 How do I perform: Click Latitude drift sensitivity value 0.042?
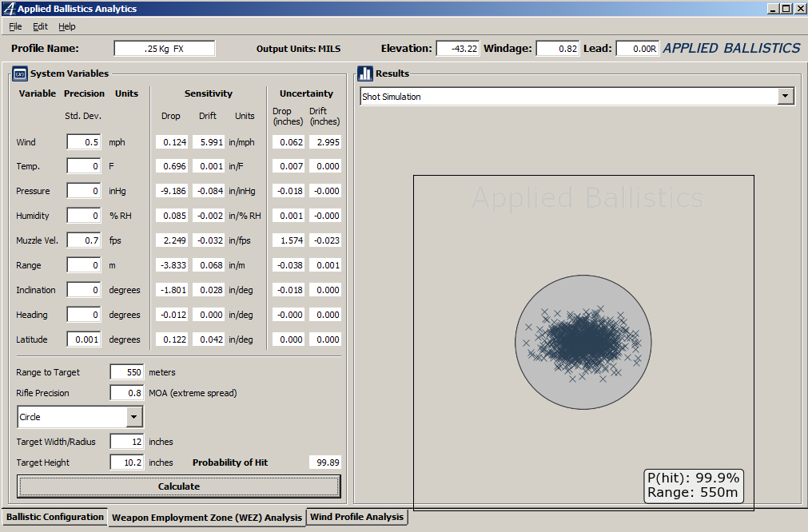tap(209, 339)
